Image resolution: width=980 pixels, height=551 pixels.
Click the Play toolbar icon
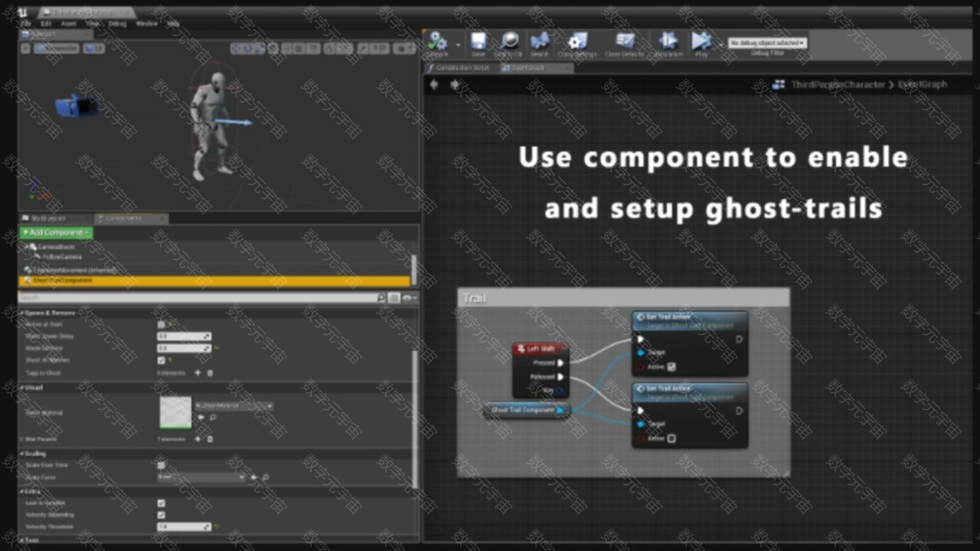pos(701,41)
